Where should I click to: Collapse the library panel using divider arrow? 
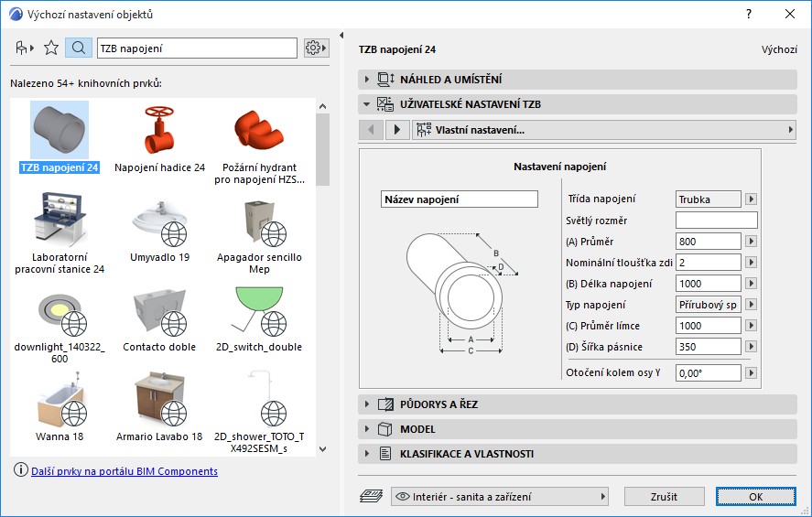tap(341, 35)
